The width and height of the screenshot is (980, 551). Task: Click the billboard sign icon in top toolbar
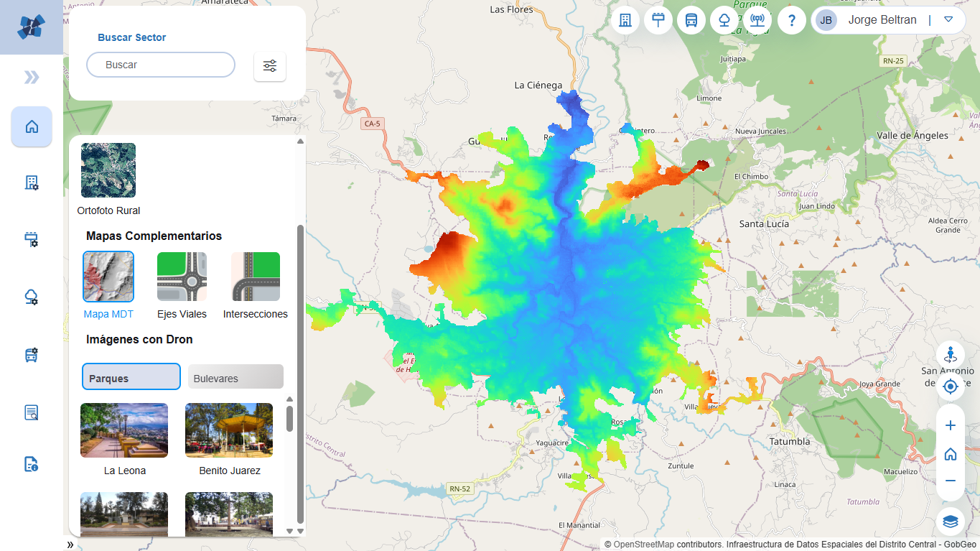[658, 20]
